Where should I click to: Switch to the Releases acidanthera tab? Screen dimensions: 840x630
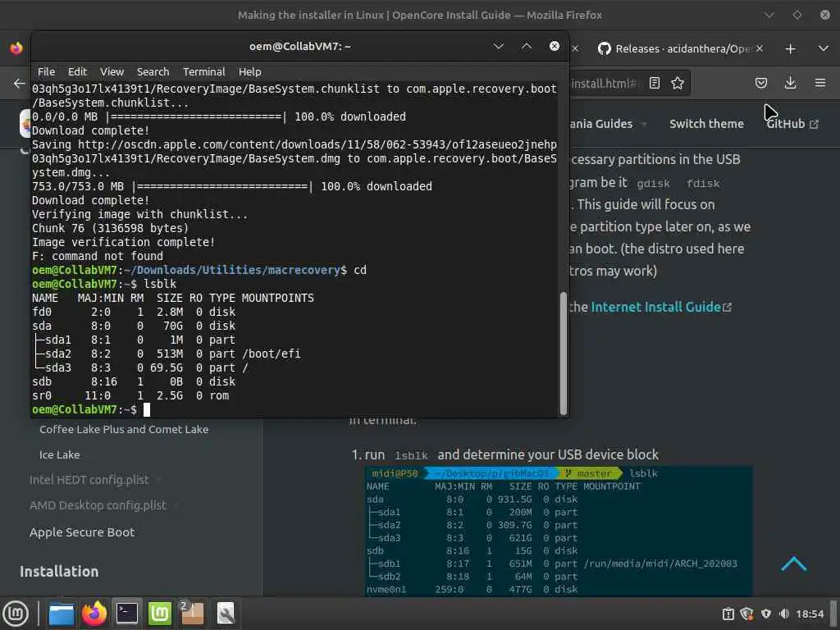click(674, 48)
